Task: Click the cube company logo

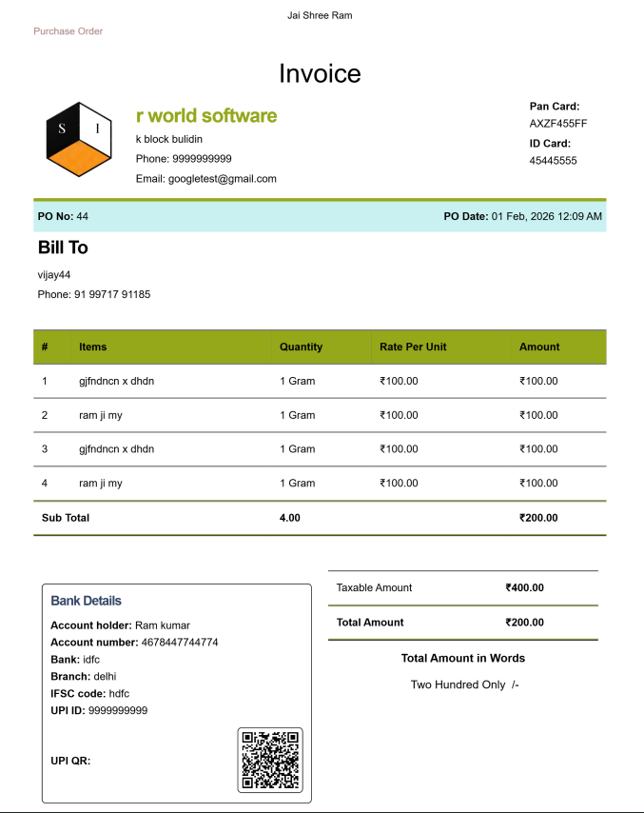Action: 80,140
